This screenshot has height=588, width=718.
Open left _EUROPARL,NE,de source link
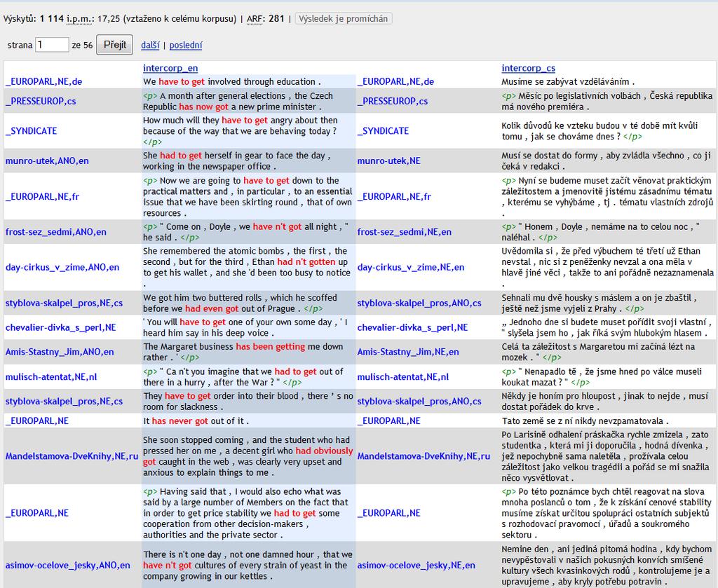44,82
